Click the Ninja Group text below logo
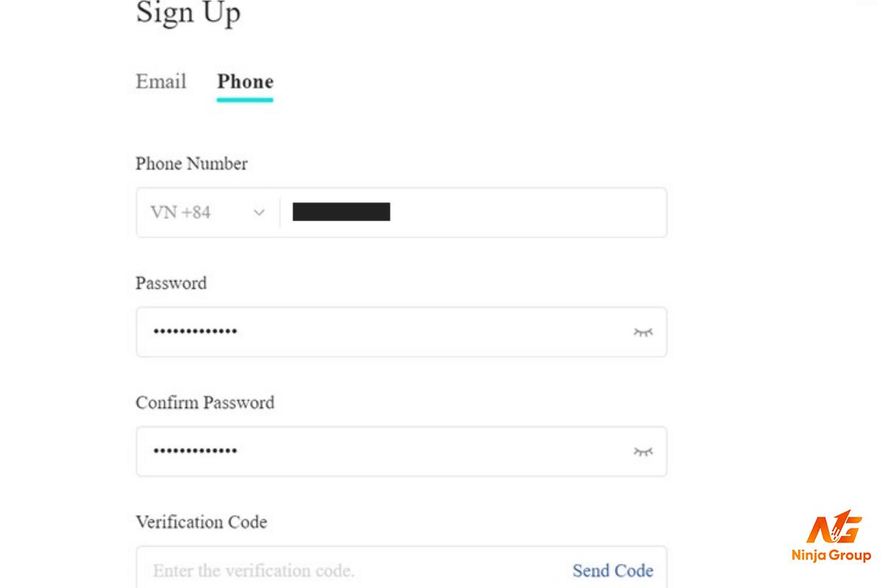The image size is (882, 588). [x=831, y=556]
